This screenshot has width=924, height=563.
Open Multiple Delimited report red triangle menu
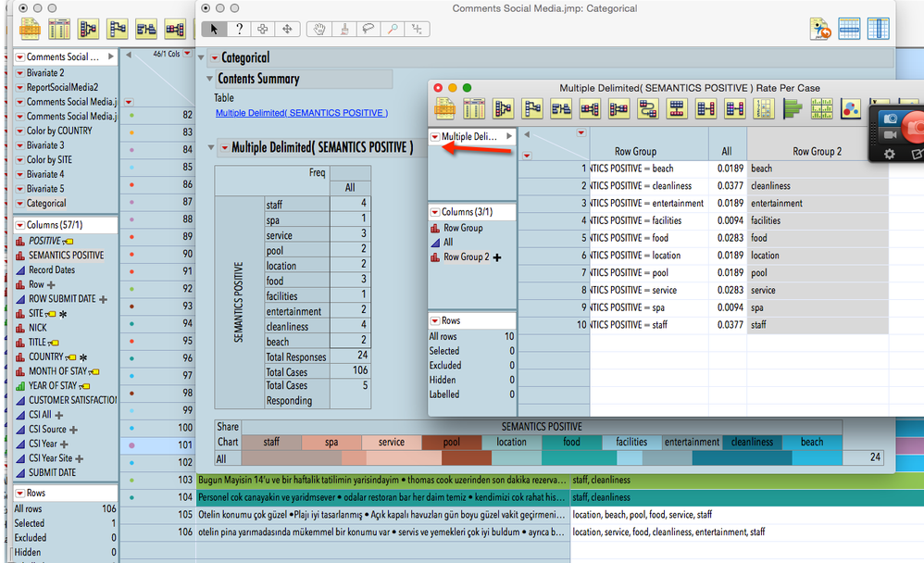pos(224,147)
